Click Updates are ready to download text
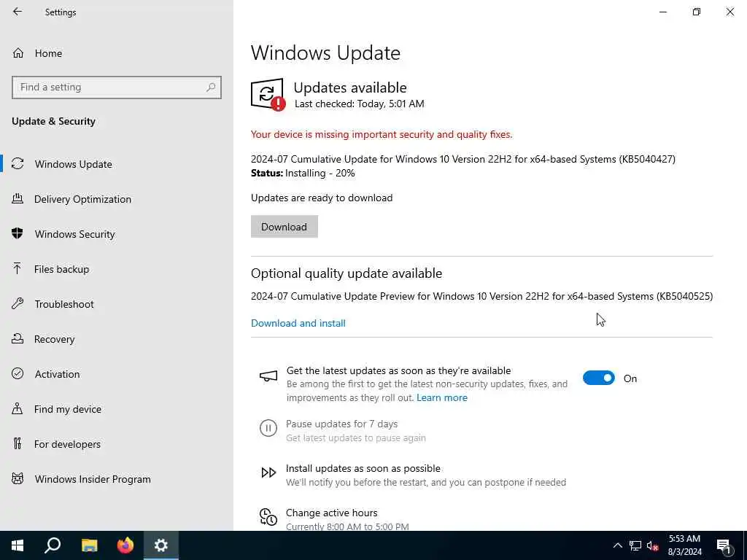The width and height of the screenshot is (747, 560). (x=322, y=198)
